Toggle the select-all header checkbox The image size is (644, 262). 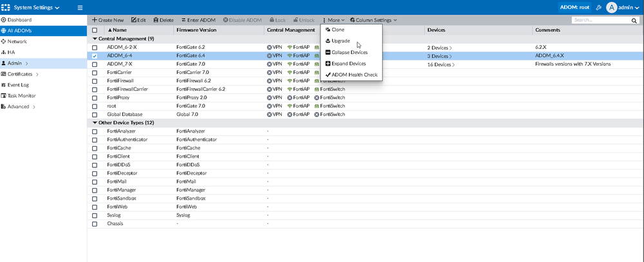(x=95, y=30)
